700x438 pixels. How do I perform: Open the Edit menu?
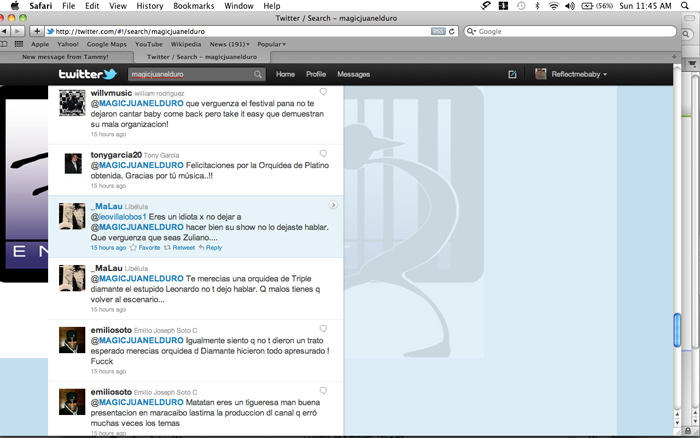click(92, 6)
